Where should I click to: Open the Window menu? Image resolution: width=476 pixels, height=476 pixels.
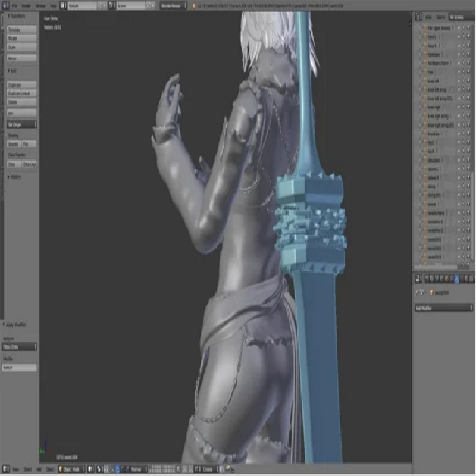pos(40,6)
